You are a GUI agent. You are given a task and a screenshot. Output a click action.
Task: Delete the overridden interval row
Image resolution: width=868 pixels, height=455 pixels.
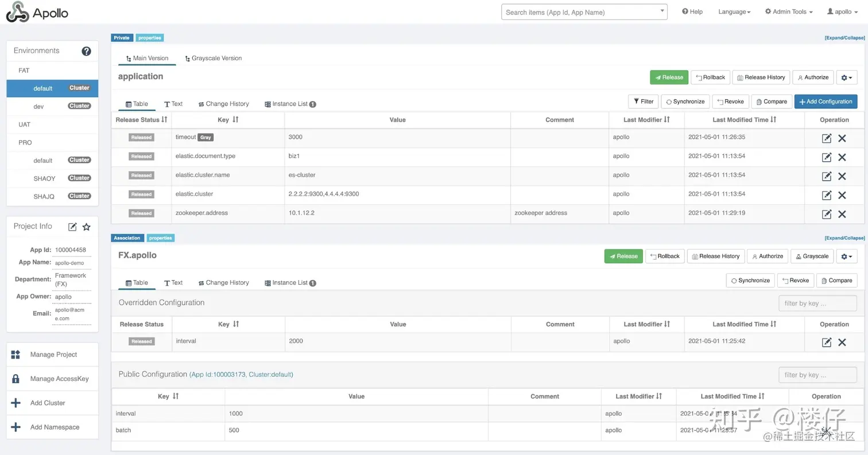tap(842, 342)
